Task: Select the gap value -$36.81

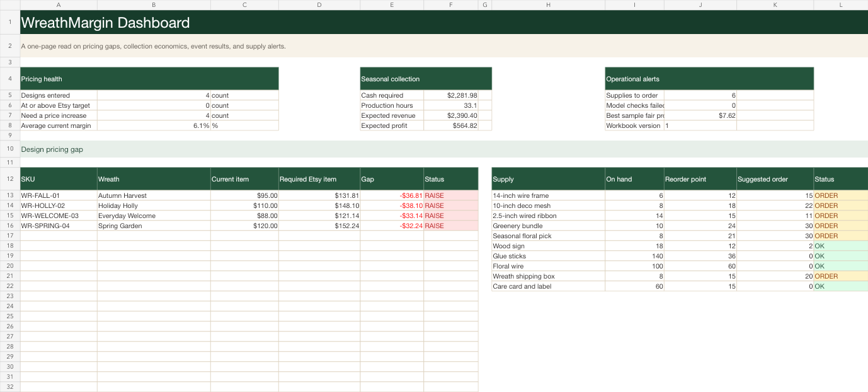Action: (392, 195)
